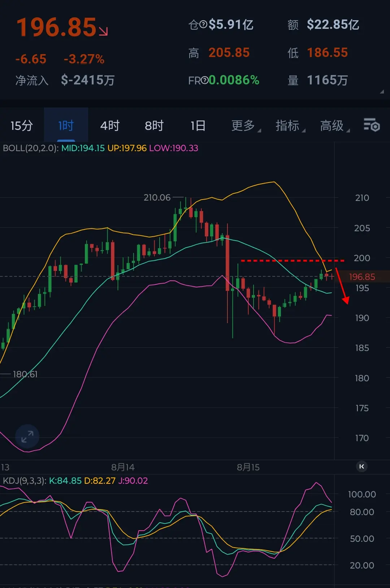The height and width of the screenshot is (588, 390).
Task: Tap BOLL LOW:190.33 value
Action: (174, 148)
